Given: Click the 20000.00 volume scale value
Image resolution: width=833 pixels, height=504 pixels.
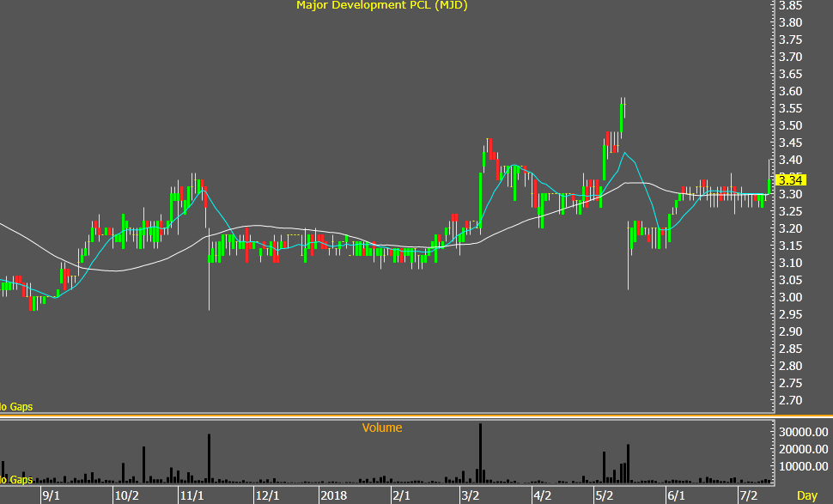Looking at the screenshot, I should click(x=803, y=449).
